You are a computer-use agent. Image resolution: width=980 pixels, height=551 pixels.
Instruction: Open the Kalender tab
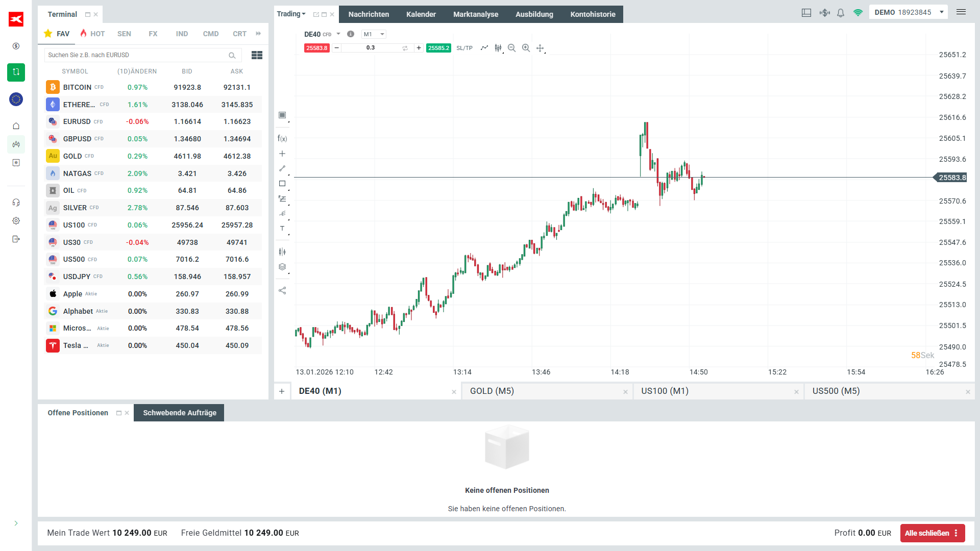[x=421, y=14]
